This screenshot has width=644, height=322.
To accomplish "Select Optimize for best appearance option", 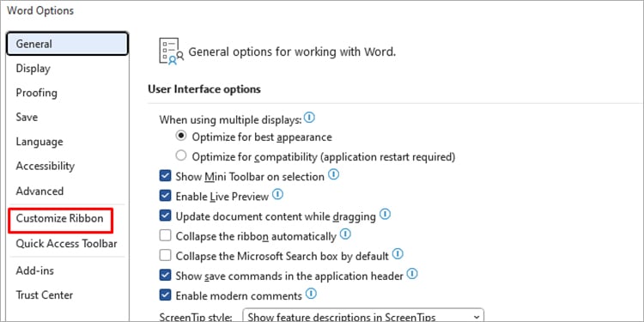I will (180, 136).
